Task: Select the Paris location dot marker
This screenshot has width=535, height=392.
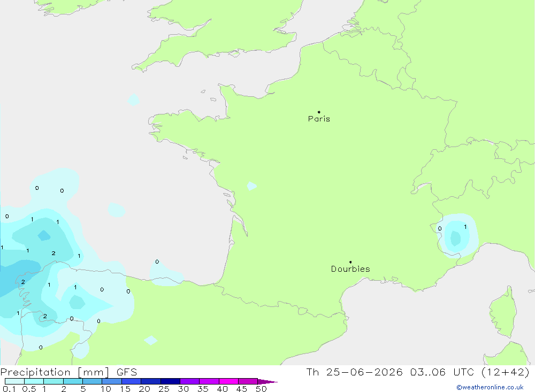Action: (x=319, y=112)
